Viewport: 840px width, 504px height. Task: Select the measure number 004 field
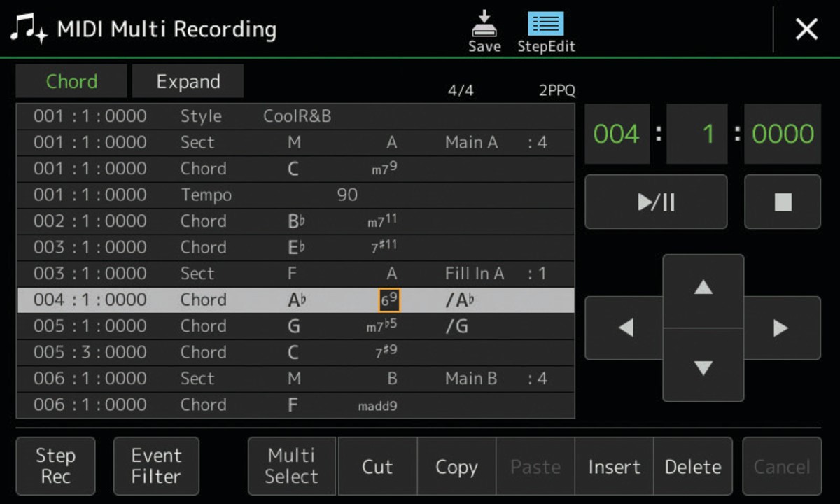(617, 134)
